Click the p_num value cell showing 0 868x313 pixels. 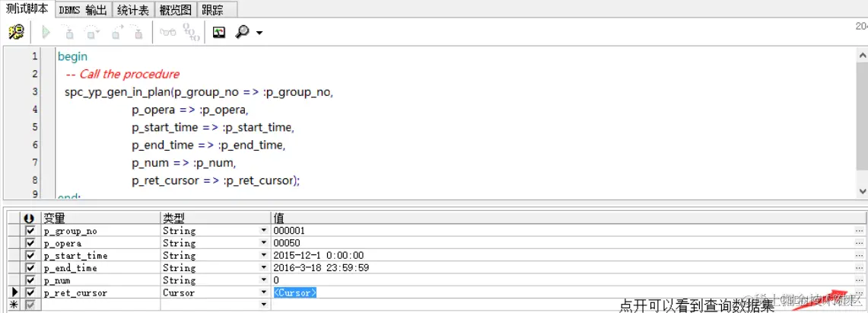coord(562,280)
